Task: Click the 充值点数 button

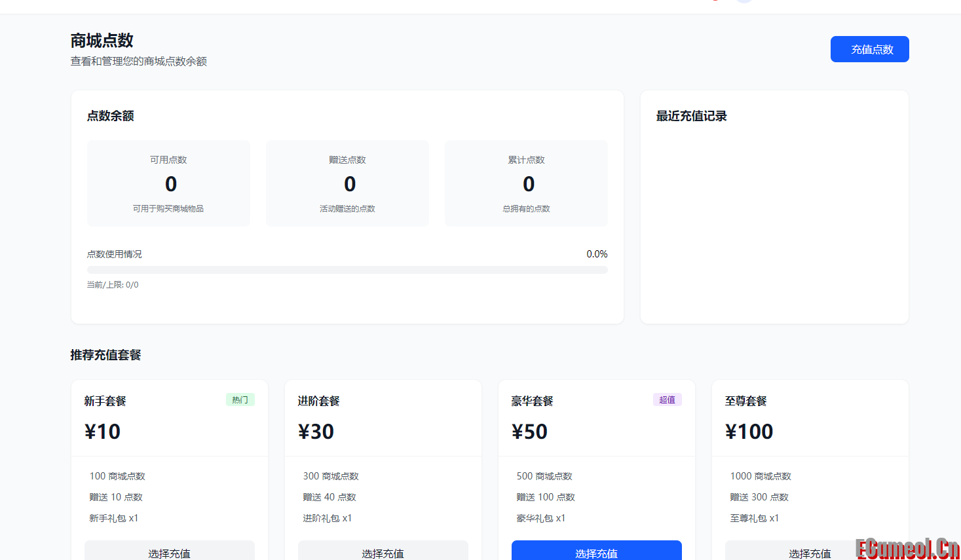Action: coord(869,48)
